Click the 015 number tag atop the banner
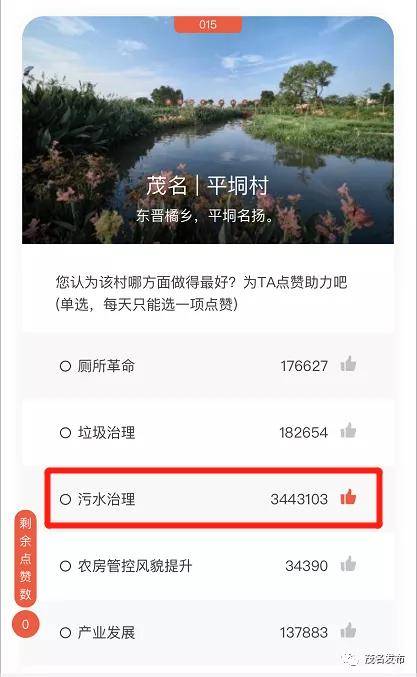Viewport: 417px width, 677px height. point(208,25)
